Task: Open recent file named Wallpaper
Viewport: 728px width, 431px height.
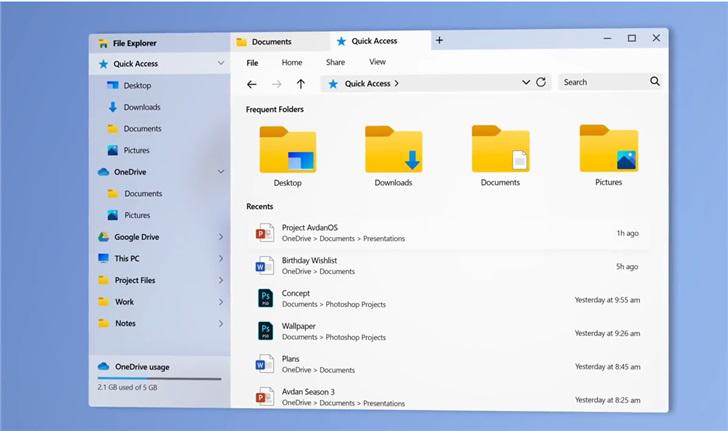Action: [448, 332]
